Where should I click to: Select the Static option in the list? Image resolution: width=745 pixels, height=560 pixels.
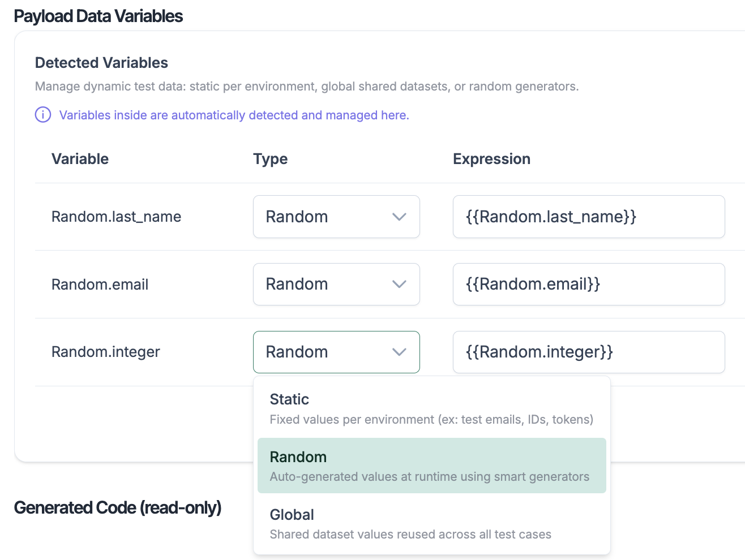tap(431, 408)
